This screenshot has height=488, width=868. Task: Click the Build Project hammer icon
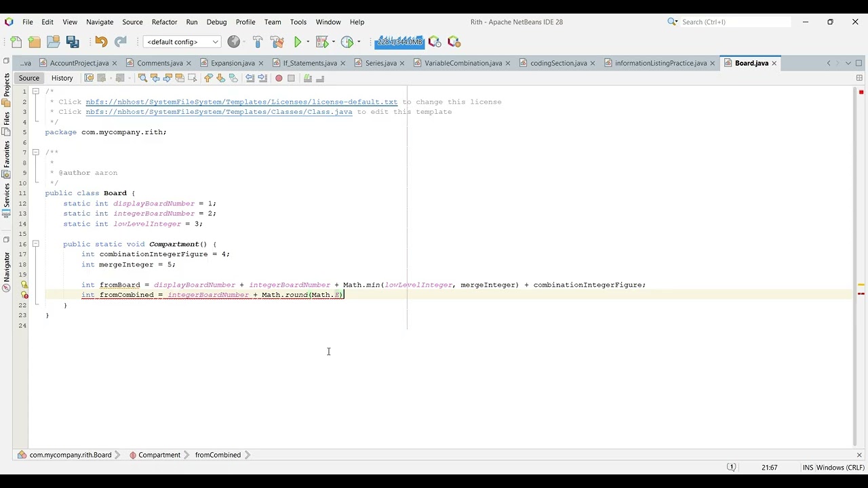(x=258, y=42)
